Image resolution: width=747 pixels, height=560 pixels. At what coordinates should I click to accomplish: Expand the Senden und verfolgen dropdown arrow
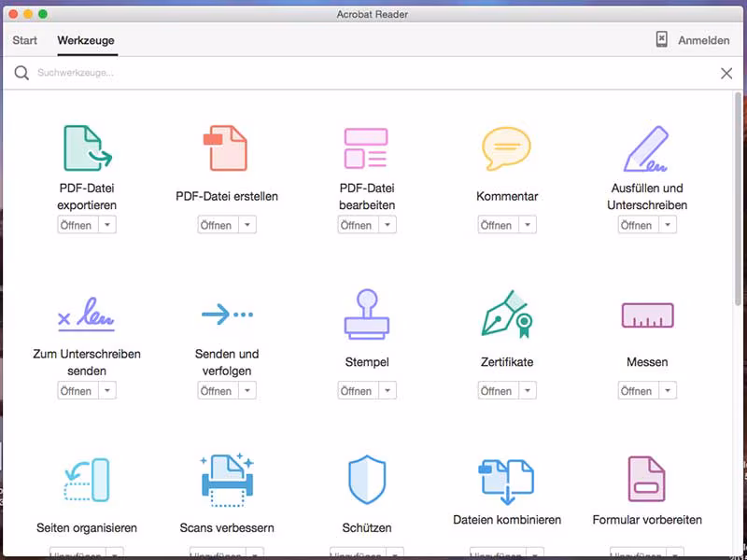247,390
